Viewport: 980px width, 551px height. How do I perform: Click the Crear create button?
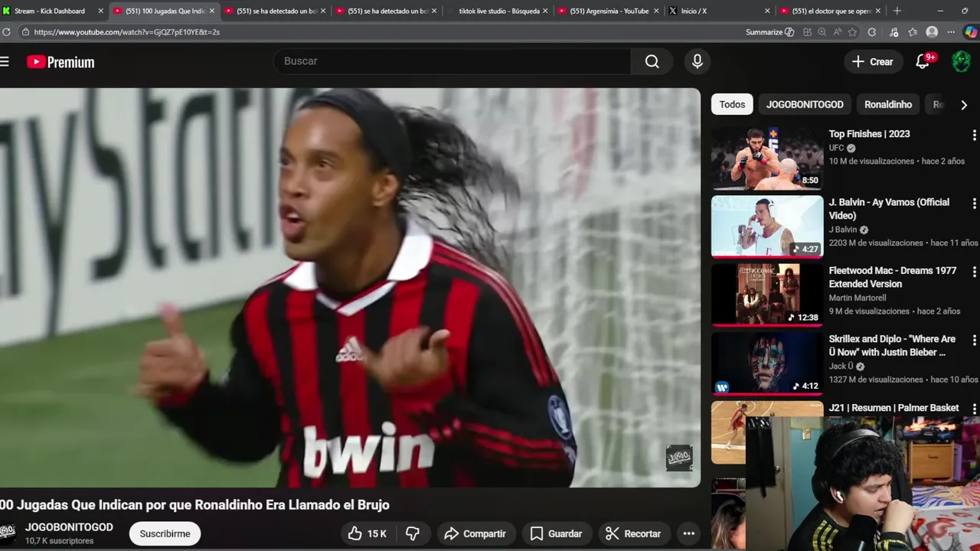tap(872, 62)
